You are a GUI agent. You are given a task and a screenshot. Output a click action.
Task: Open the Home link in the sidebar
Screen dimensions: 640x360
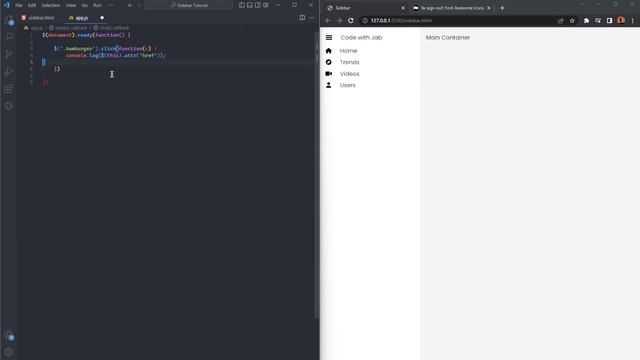click(x=348, y=51)
